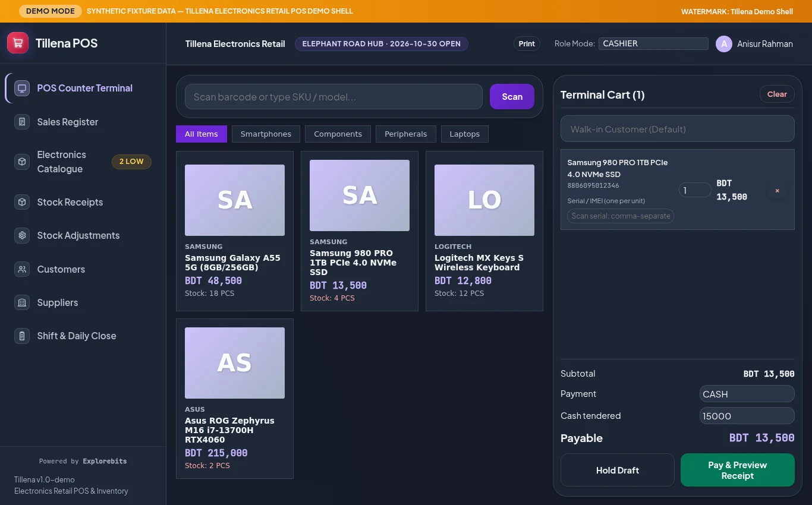812x505 pixels.
Task: Focus the barcode or SKU search field
Action: coord(333,96)
